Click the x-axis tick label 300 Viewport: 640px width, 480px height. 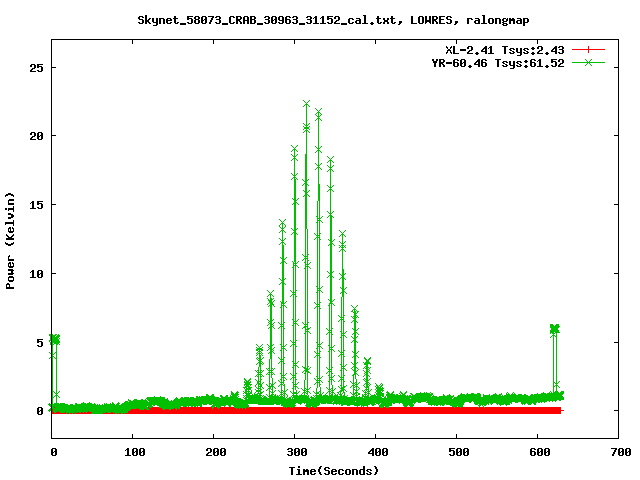coord(296,452)
